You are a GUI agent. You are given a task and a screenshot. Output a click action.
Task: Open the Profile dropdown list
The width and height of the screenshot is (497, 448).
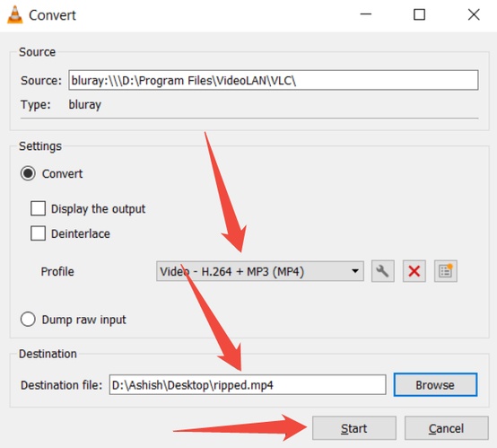click(260, 271)
